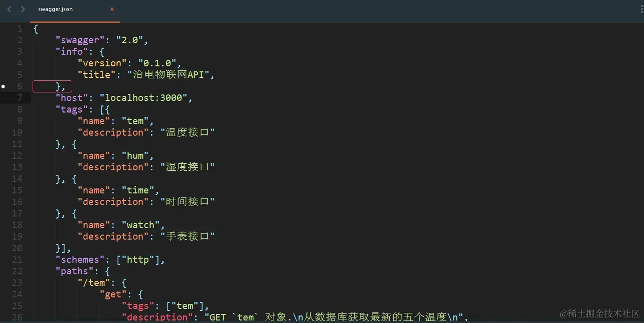Click the "时间接口" description value
Viewport: 644px width, 323px height.
(x=188, y=202)
